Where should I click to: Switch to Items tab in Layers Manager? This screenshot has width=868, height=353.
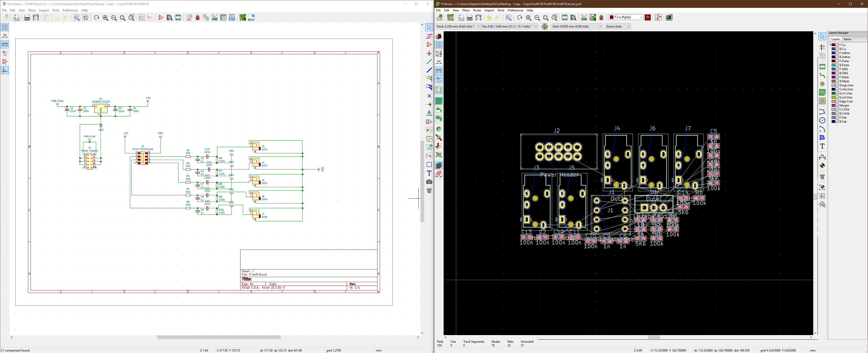(x=848, y=39)
